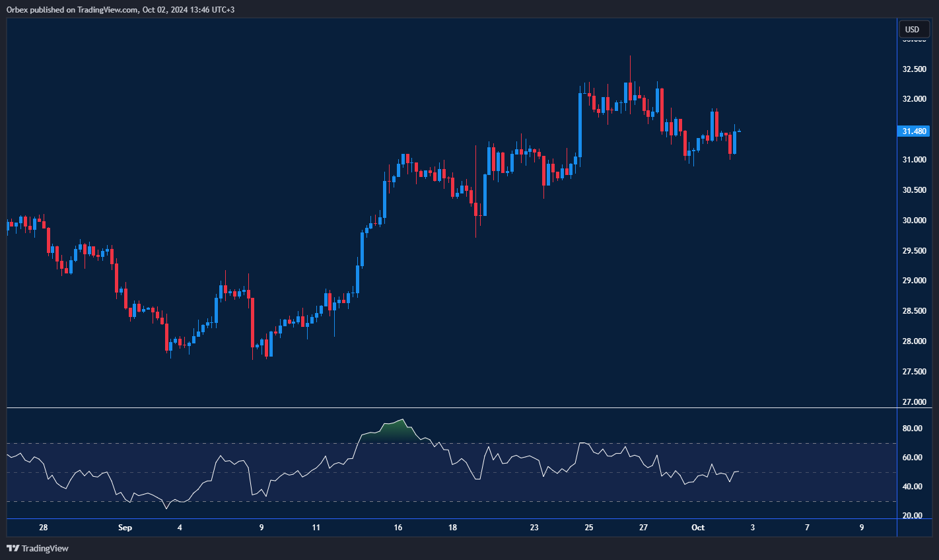Click the 27.000 price axis label
This screenshot has height=560, width=939.
[914, 402]
